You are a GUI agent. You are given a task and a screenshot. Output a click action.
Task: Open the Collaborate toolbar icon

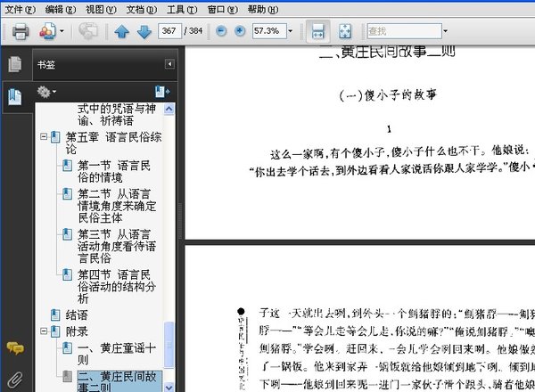click(48, 31)
